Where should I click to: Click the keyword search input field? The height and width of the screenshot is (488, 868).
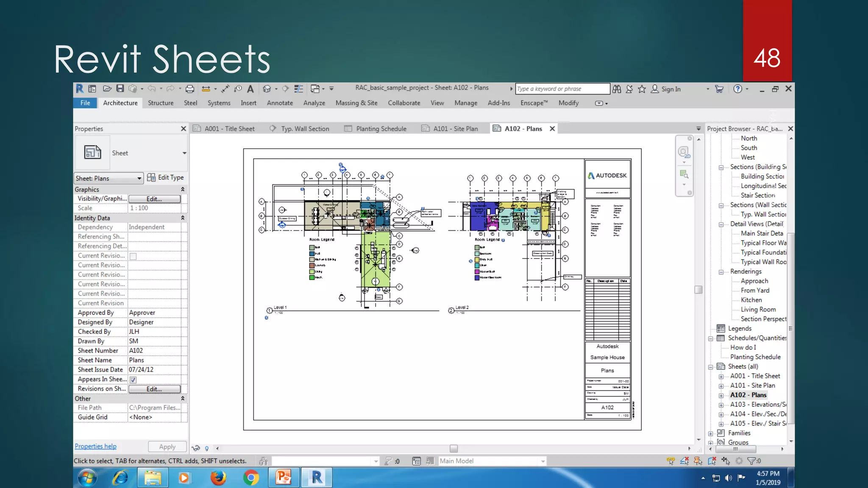[562, 89]
